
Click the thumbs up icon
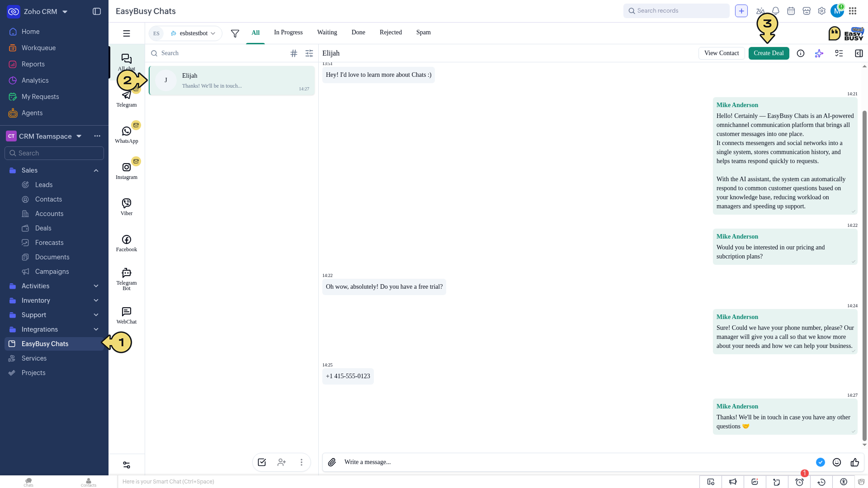click(x=854, y=462)
